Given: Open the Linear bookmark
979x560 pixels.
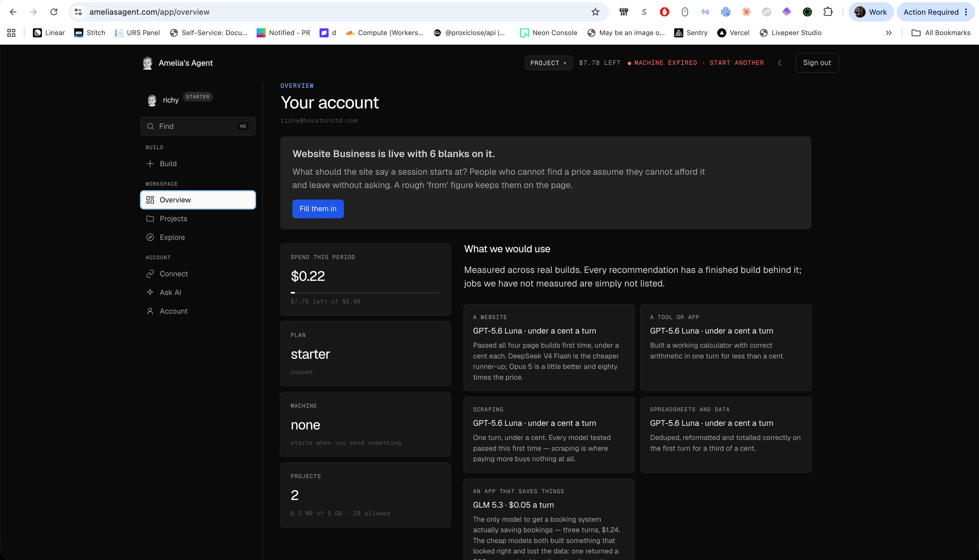Looking at the screenshot, I should [49, 33].
